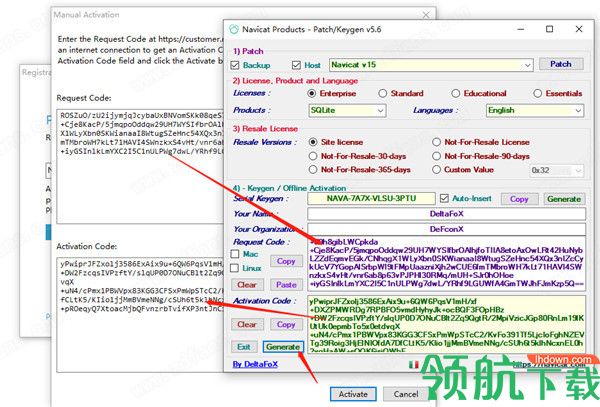Click the serial key field NAVA-7A7X-VLSU-3PTU
The width and height of the screenshot is (600, 407).
[x=371, y=199]
